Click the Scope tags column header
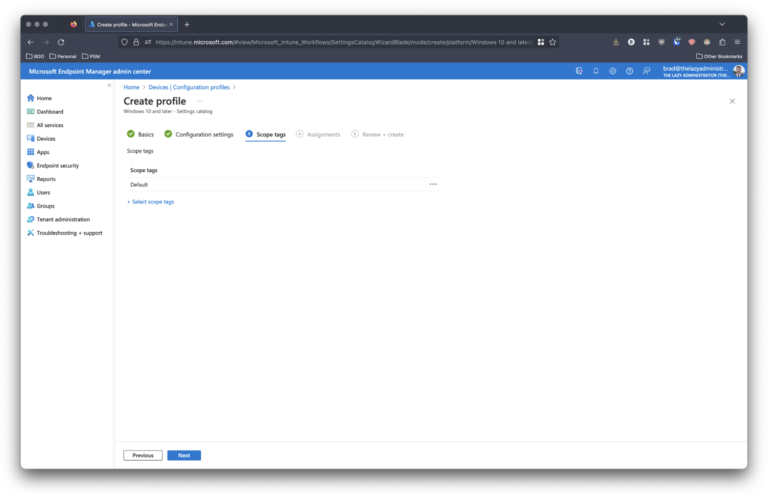Screen dimensions: 768x493 point(144,170)
